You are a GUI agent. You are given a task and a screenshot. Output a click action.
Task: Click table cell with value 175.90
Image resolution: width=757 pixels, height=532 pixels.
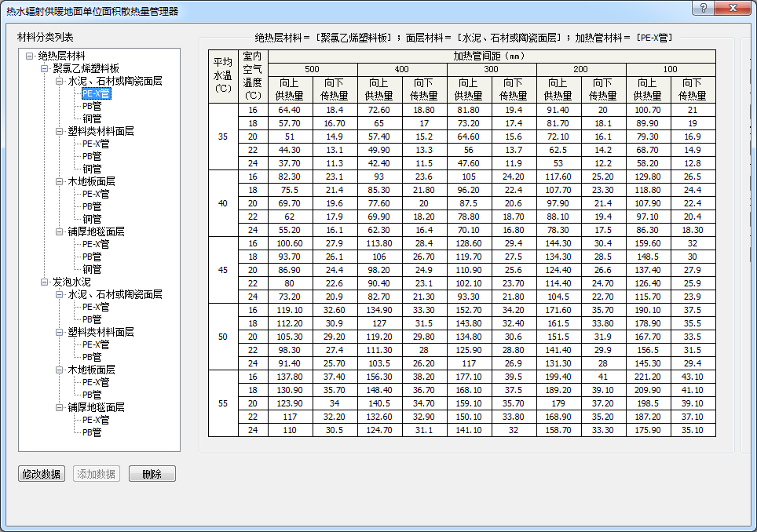(648, 430)
